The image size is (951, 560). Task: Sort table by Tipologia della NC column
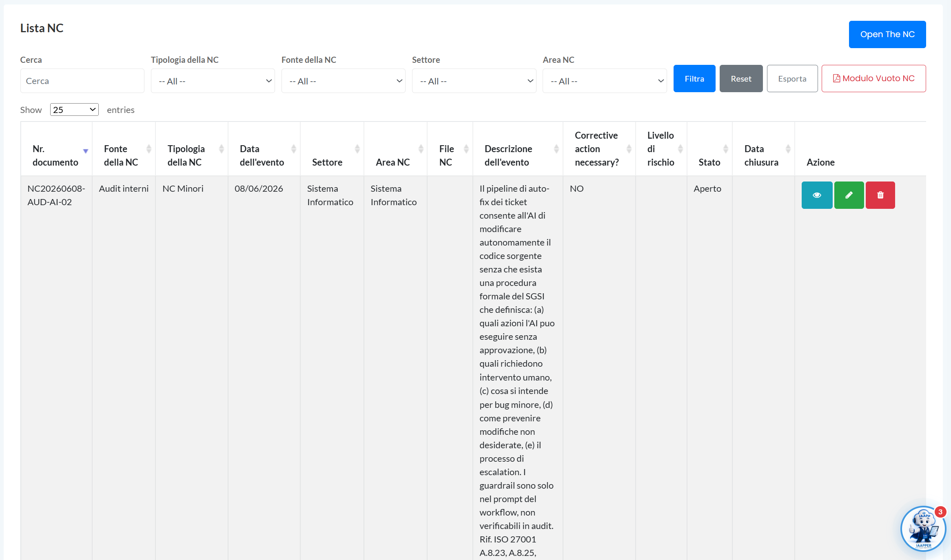[x=192, y=149]
